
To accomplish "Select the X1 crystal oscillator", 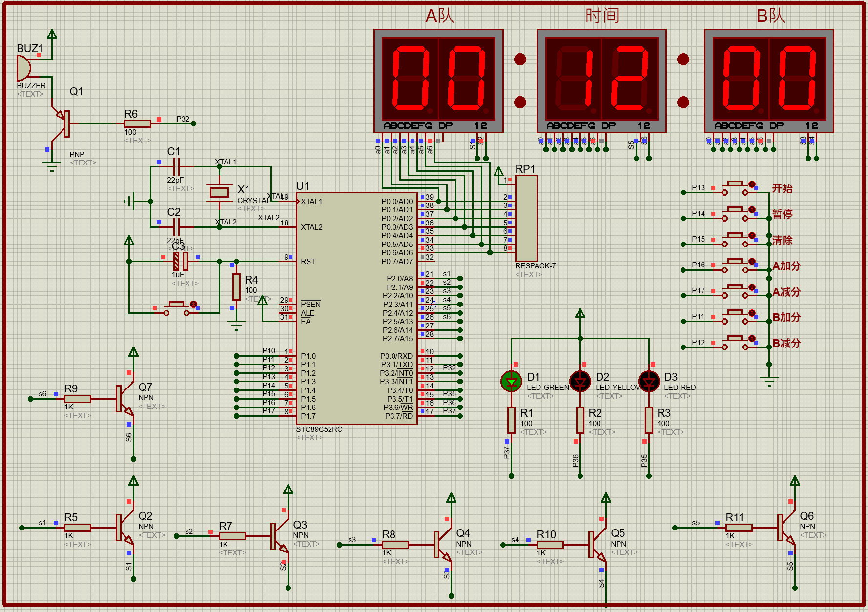I will coord(219,192).
